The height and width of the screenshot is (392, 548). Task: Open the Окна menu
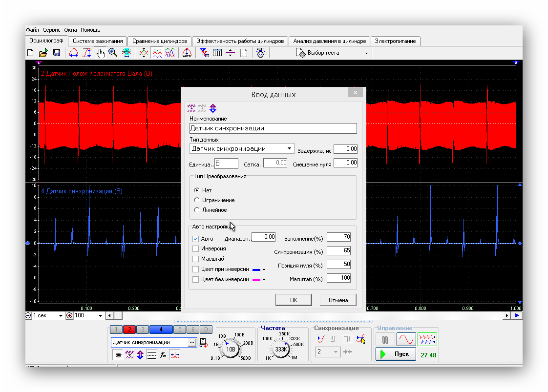tap(70, 30)
